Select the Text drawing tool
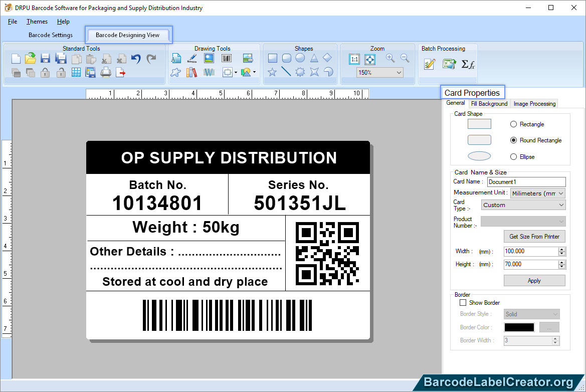Image resolution: width=586 pixels, height=392 pixels. [176, 58]
